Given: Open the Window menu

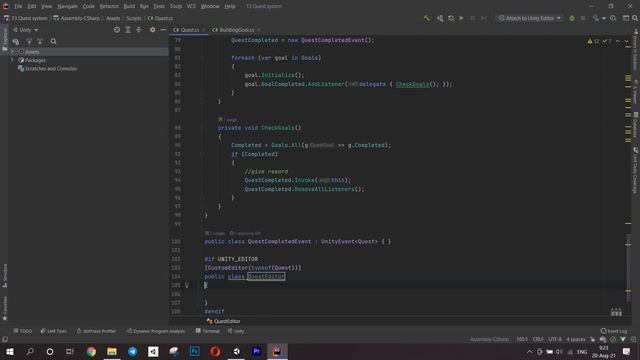Looking at the screenshot, I should 210,6.
